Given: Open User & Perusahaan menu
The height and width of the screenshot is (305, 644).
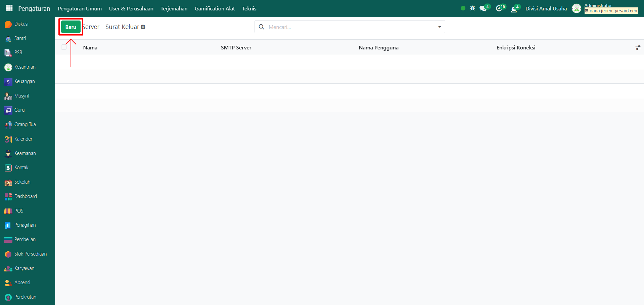Looking at the screenshot, I should [131, 9].
